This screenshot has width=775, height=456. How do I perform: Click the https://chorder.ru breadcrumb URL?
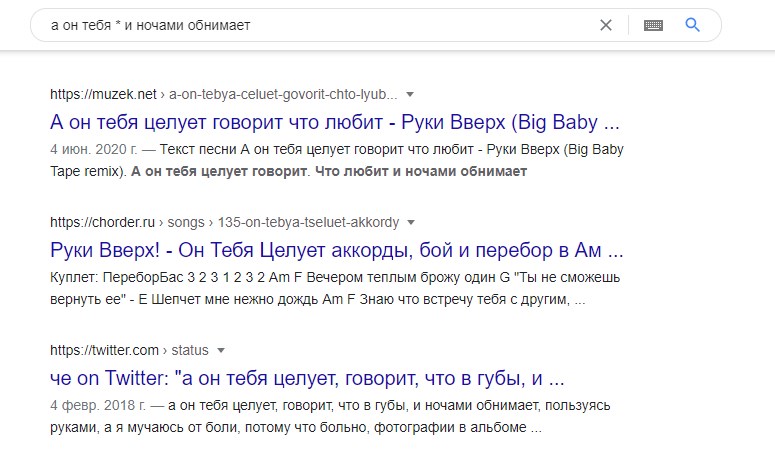click(x=224, y=222)
